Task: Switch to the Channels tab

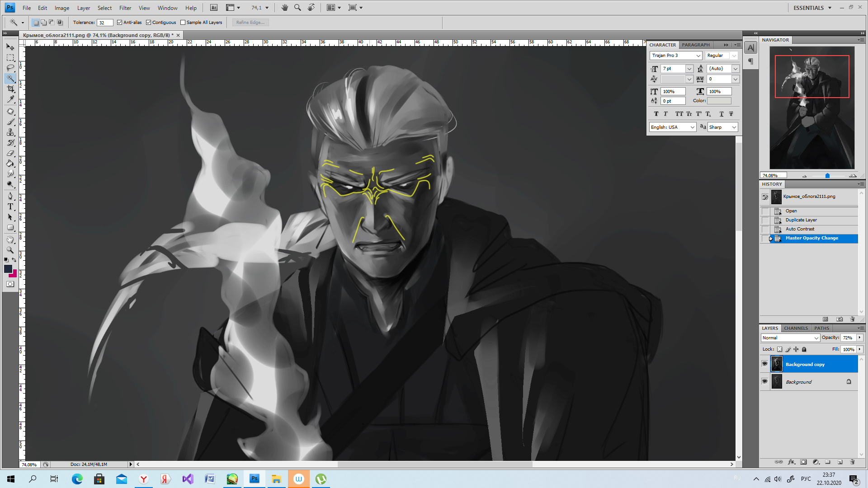Action: [x=796, y=328]
